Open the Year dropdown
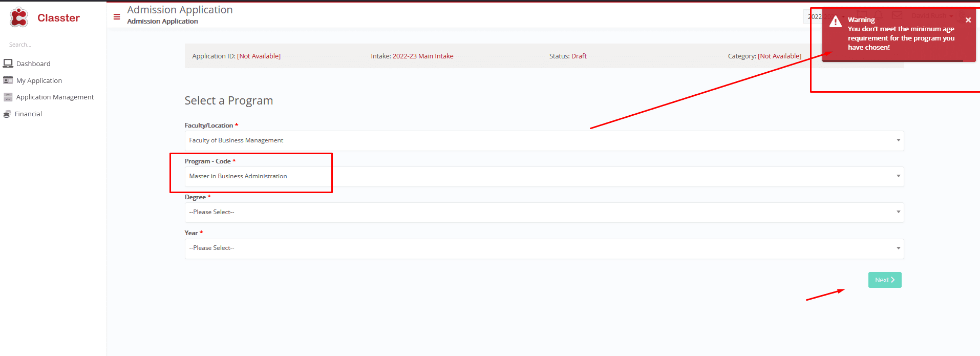This screenshot has height=356, width=980. [544, 248]
